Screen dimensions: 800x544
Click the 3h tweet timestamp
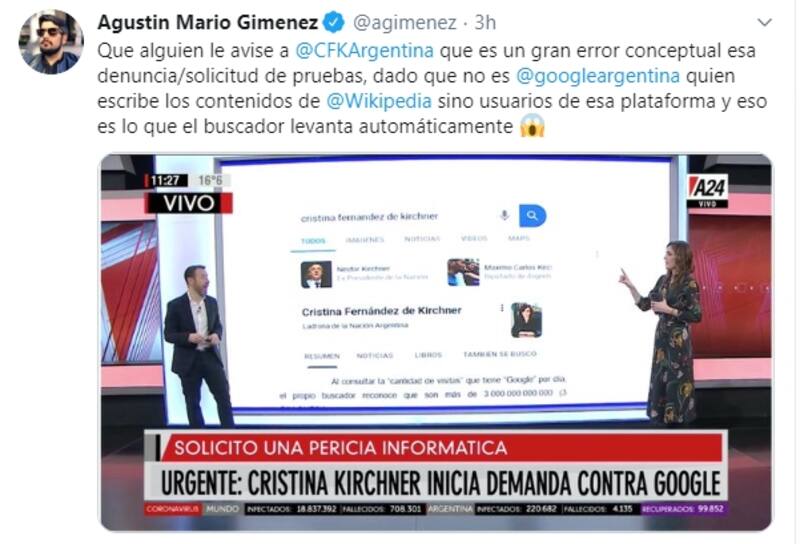(485, 22)
